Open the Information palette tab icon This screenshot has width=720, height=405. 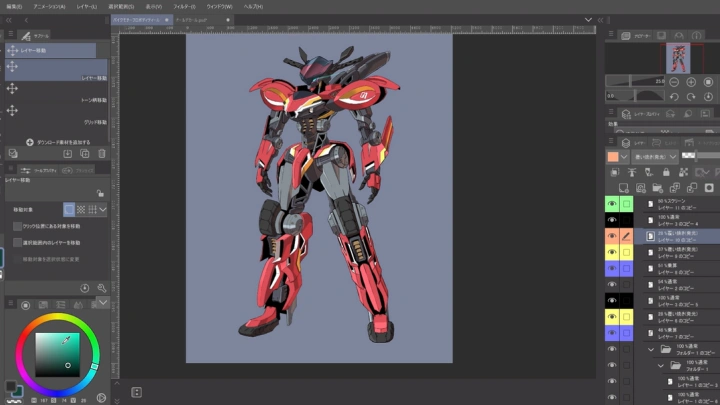(x=697, y=35)
